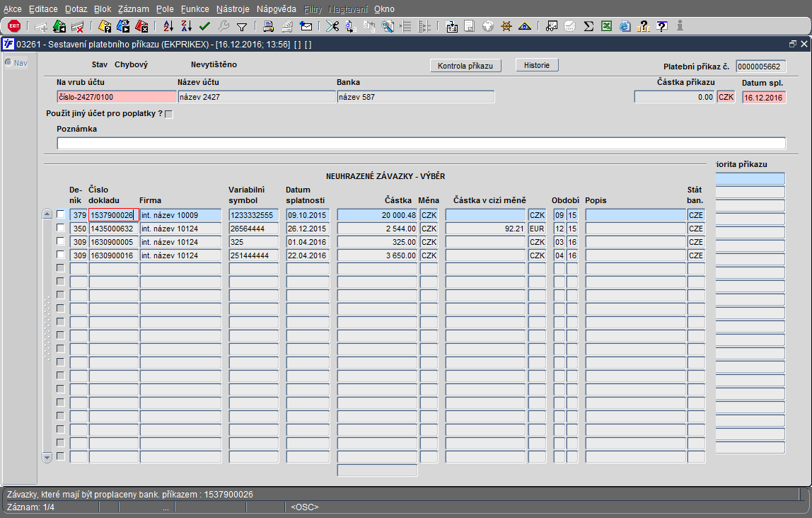Export using the Excel icon
The width and height of the screenshot is (812, 518).
pos(606,26)
